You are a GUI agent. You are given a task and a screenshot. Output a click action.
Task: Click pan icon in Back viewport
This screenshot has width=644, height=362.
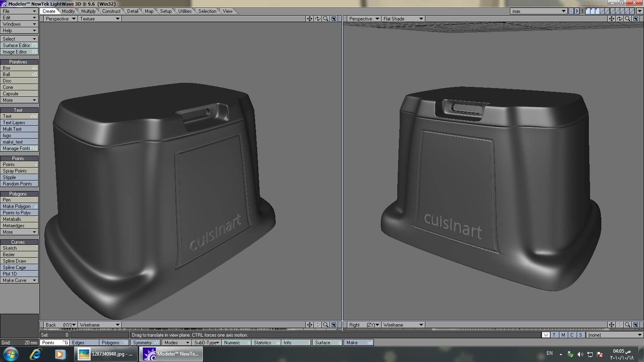click(310, 325)
